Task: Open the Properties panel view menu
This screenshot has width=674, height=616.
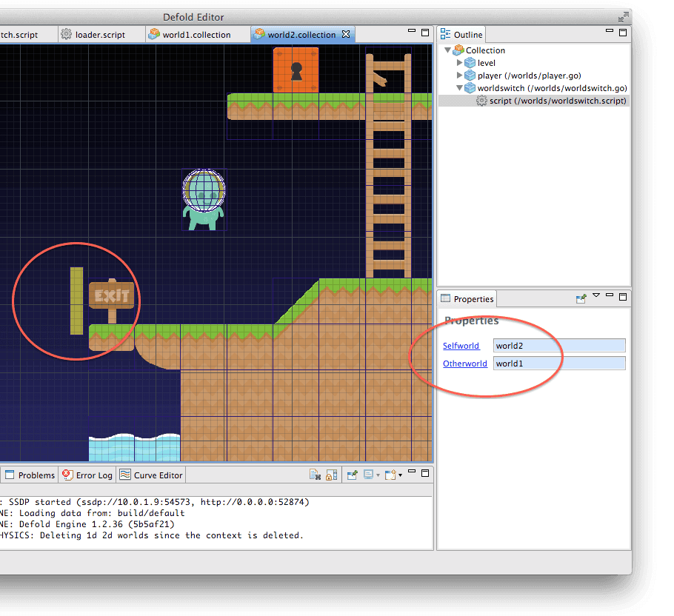Action: coord(596,296)
